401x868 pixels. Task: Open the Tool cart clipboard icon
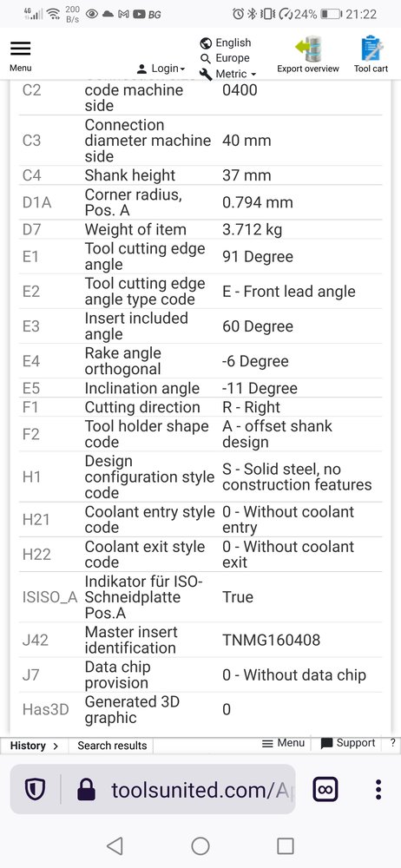coord(371,48)
